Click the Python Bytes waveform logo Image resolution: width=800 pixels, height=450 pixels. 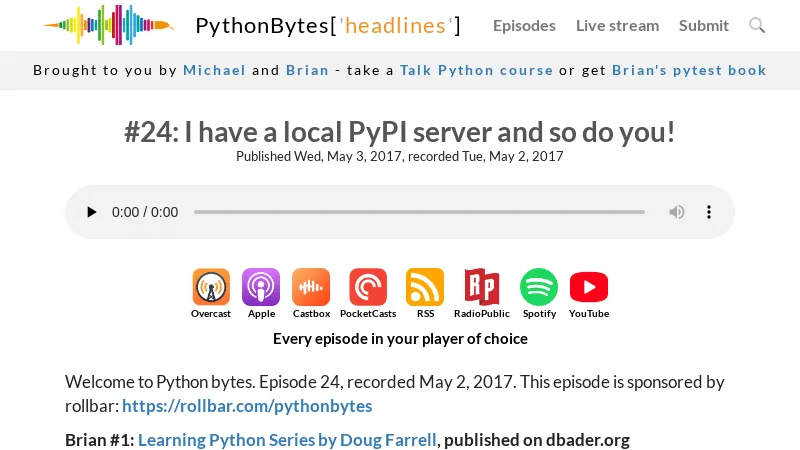[x=108, y=25]
